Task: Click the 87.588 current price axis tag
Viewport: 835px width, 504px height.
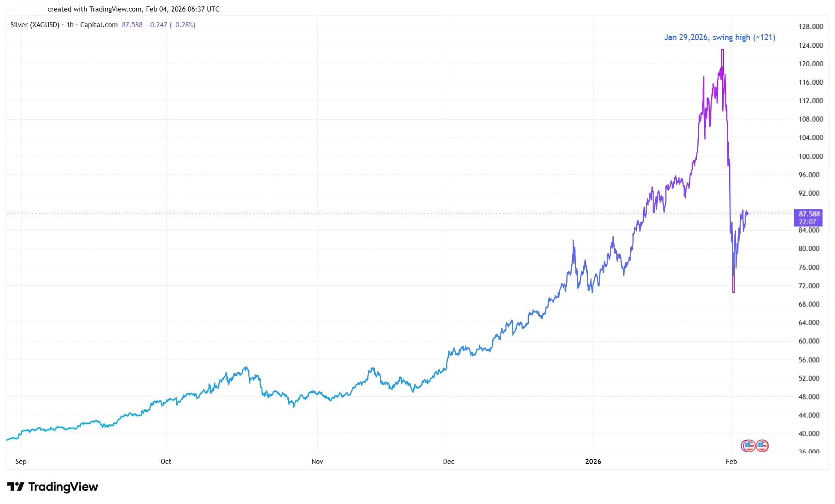Action: point(809,214)
